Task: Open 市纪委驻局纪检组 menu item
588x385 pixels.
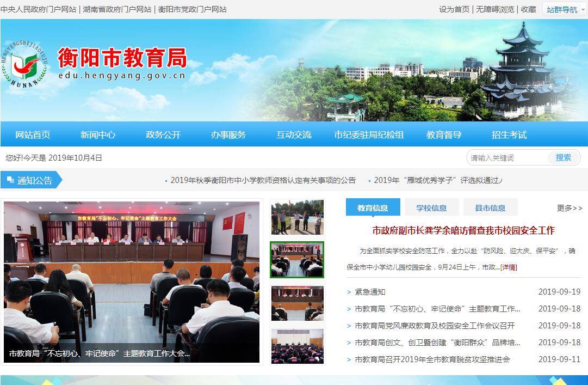Action: tap(369, 135)
